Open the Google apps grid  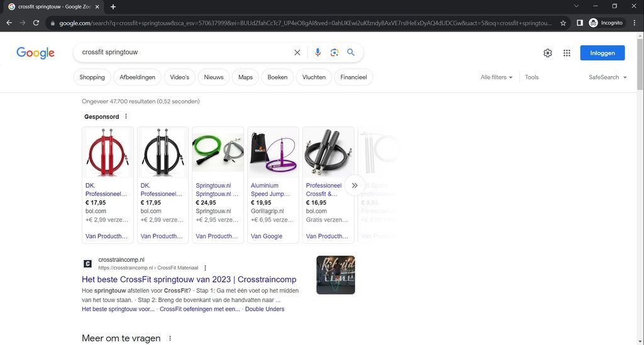coord(567,53)
